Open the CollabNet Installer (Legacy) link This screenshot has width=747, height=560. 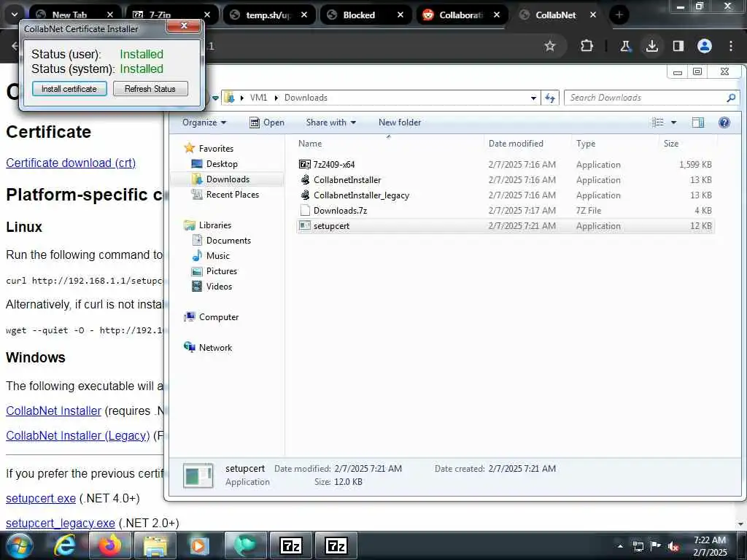pos(77,436)
